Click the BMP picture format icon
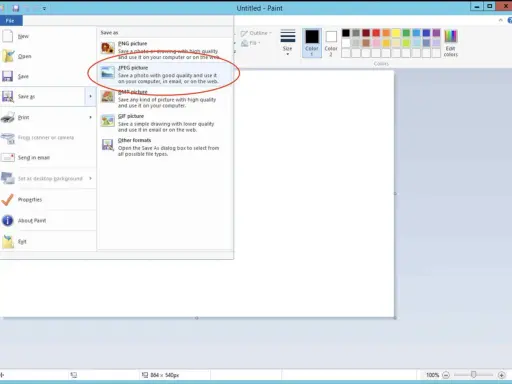Screen dimensions: 512x384 (108, 97)
